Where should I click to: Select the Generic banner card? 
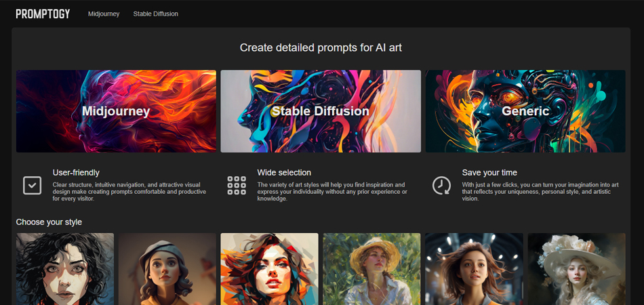pyautogui.click(x=525, y=111)
